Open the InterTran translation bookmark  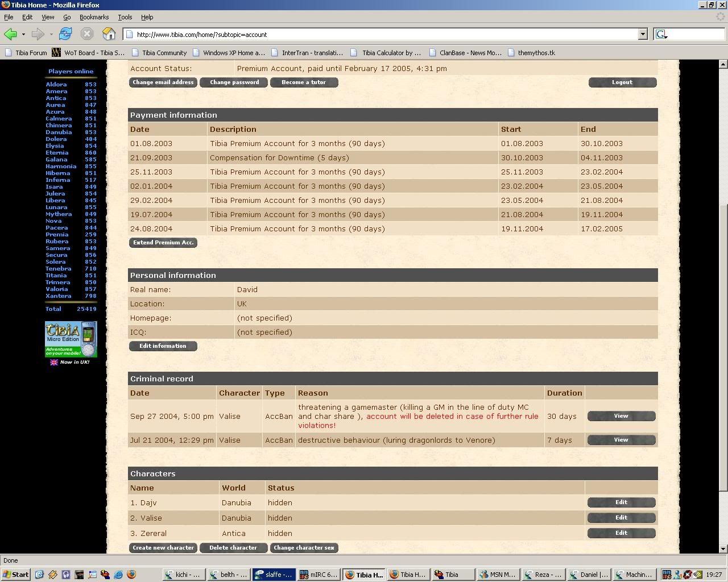click(x=307, y=52)
